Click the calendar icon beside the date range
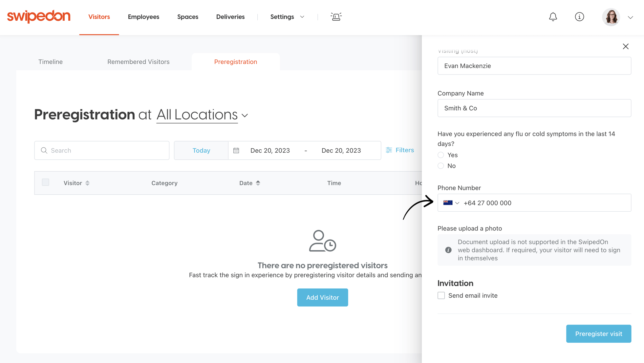The height and width of the screenshot is (363, 644). 236,150
